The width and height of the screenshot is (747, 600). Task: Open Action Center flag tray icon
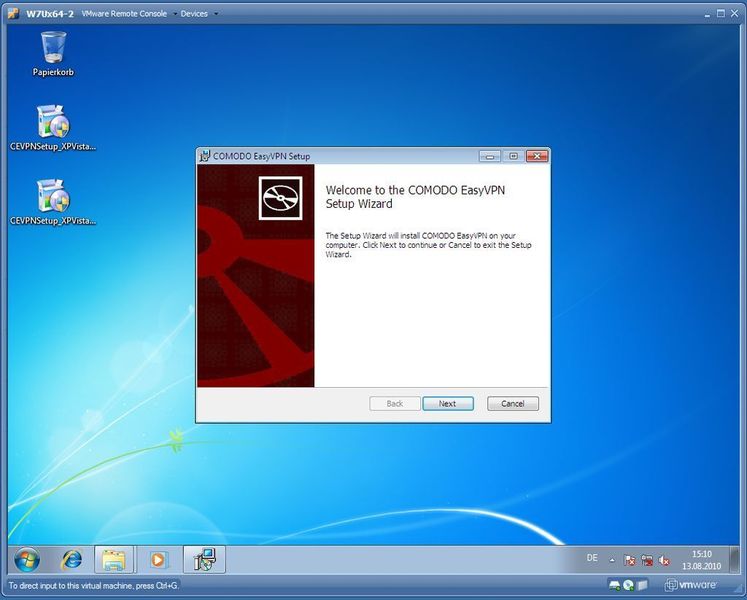point(629,560)
